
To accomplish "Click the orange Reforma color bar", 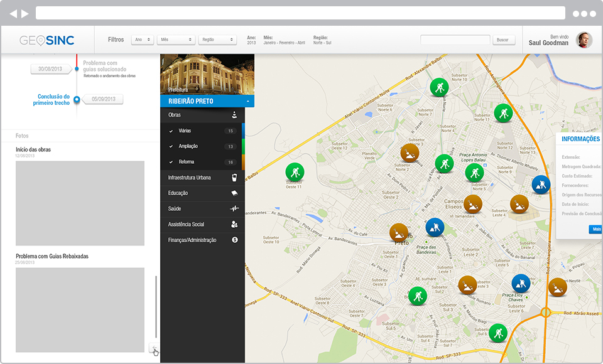I will pyautogui.click(x=243, y=162).
